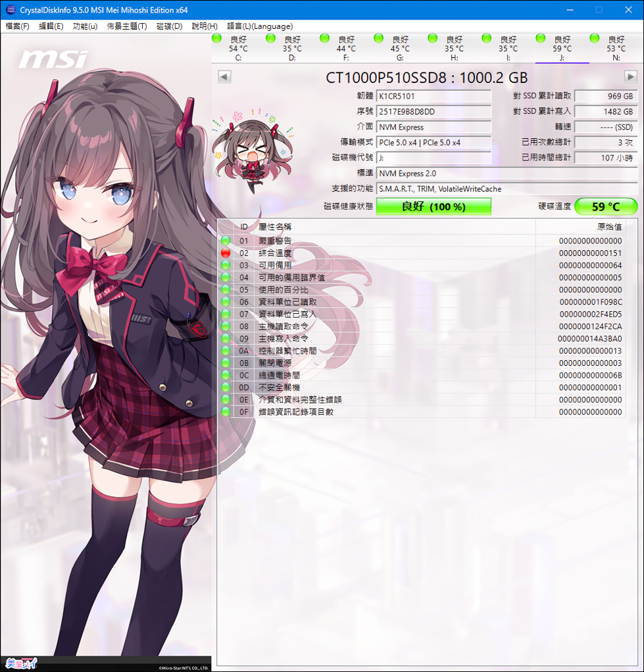
Task: Click the serial number field 2517E9B8D8DD
Action: [x=433, y=111]
